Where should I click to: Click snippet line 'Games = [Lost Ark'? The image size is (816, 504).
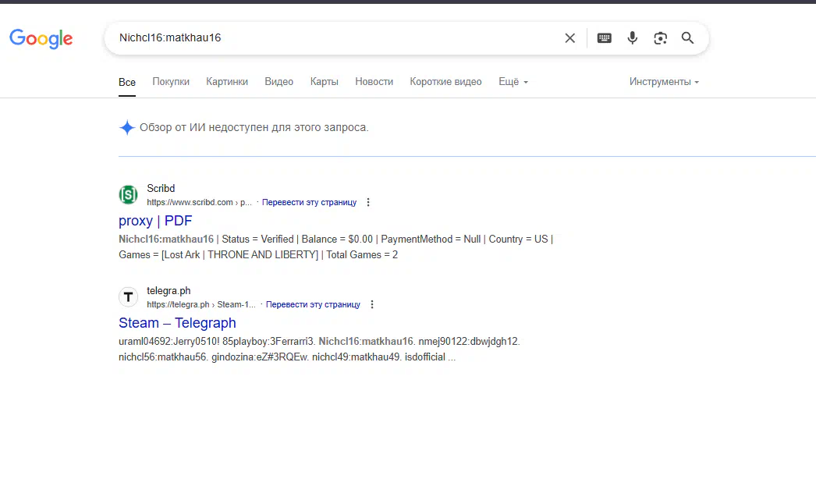258,255
